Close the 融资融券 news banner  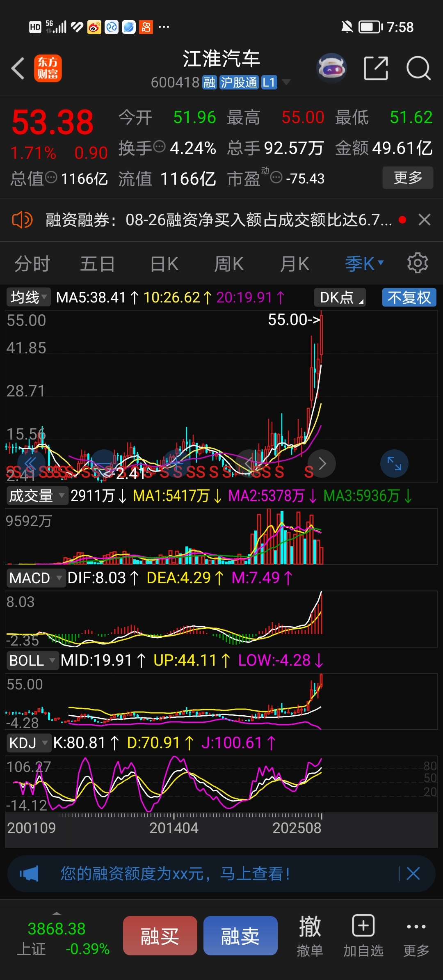(425, 220)
